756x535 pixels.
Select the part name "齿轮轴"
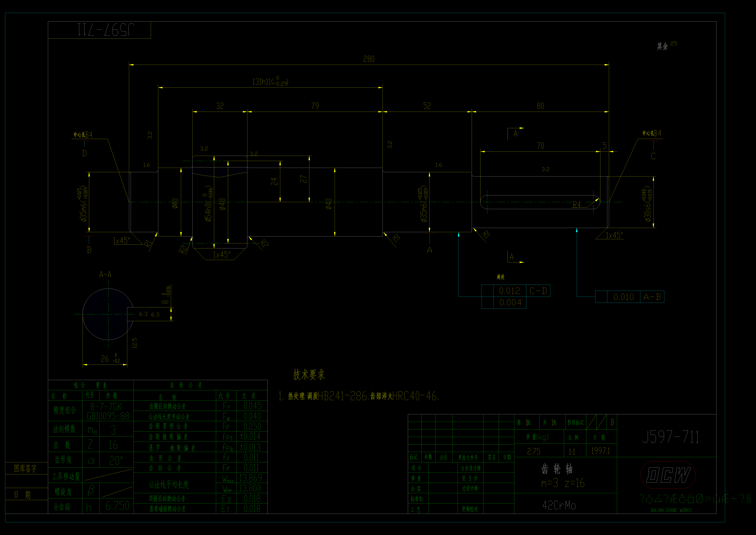[557, 469]
